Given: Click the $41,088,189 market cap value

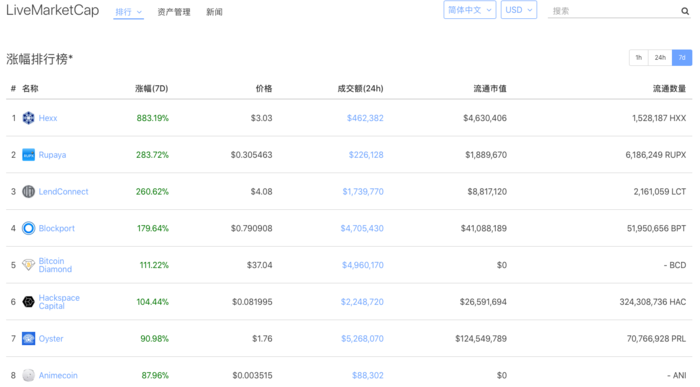Looking at the screenshot, I should (x=484, y=228).
